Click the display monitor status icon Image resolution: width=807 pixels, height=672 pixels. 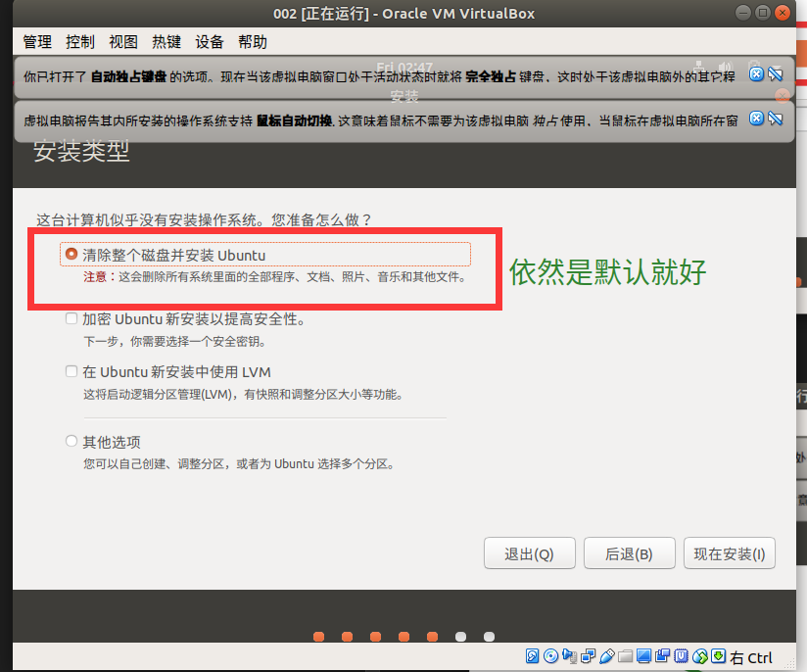[x=644, y=656]
